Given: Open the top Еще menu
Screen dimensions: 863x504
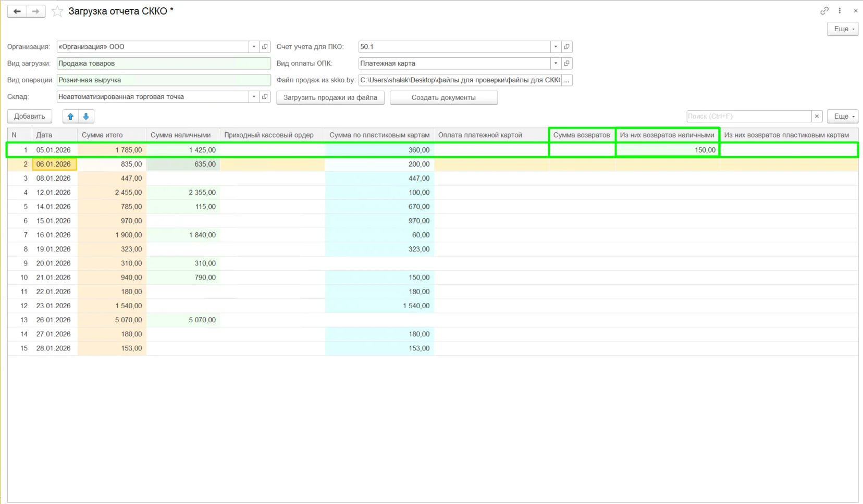Looking at the screenshot, I should (x=842, y=29).
